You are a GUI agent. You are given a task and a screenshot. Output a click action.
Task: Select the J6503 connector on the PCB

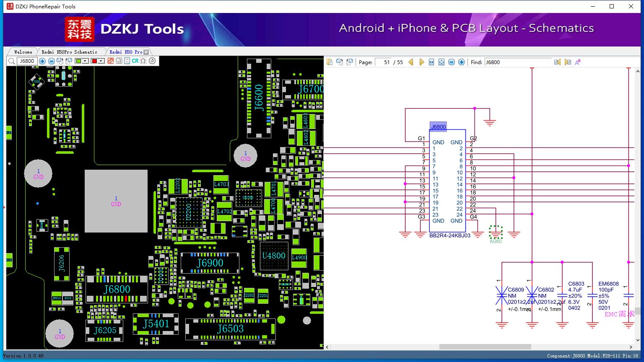[x=230, y=329]
